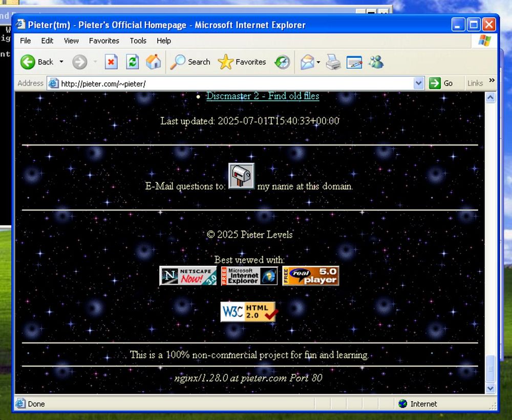
Task: Click the Microsoft Internet Explorer badge
Action: [x=249, y=276]
